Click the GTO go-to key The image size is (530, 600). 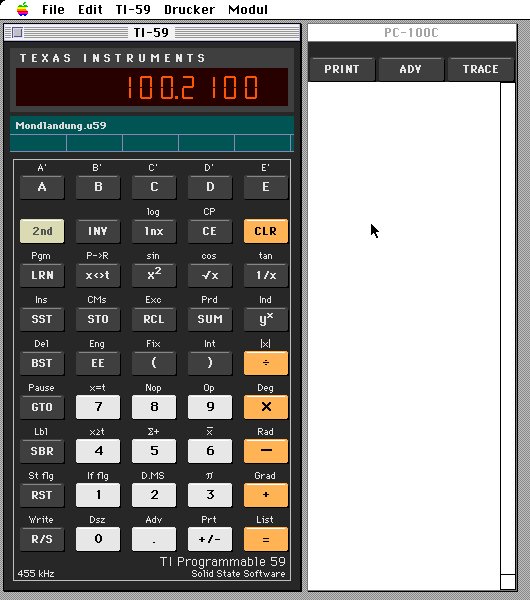point(42,407)
